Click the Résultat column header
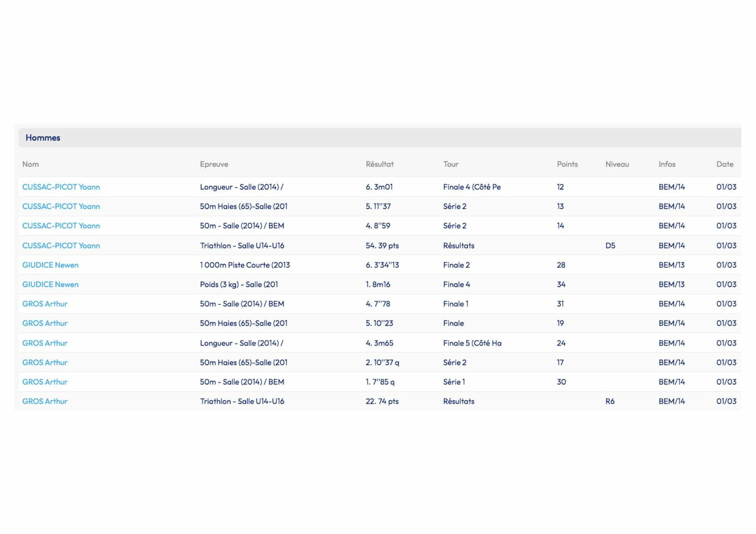The image size is (756, 534). tap(379, 164)
